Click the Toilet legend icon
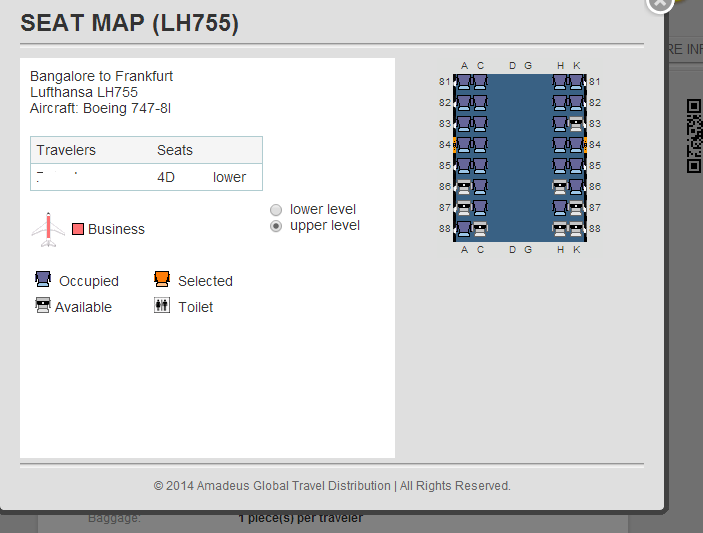The height and width of the screenshot is (533, 703). point(162,306)
